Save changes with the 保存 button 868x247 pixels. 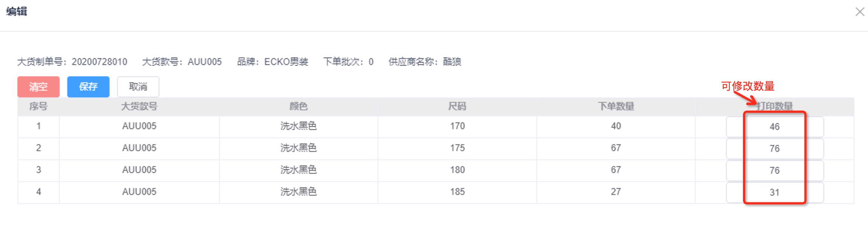tap(88, 87)
